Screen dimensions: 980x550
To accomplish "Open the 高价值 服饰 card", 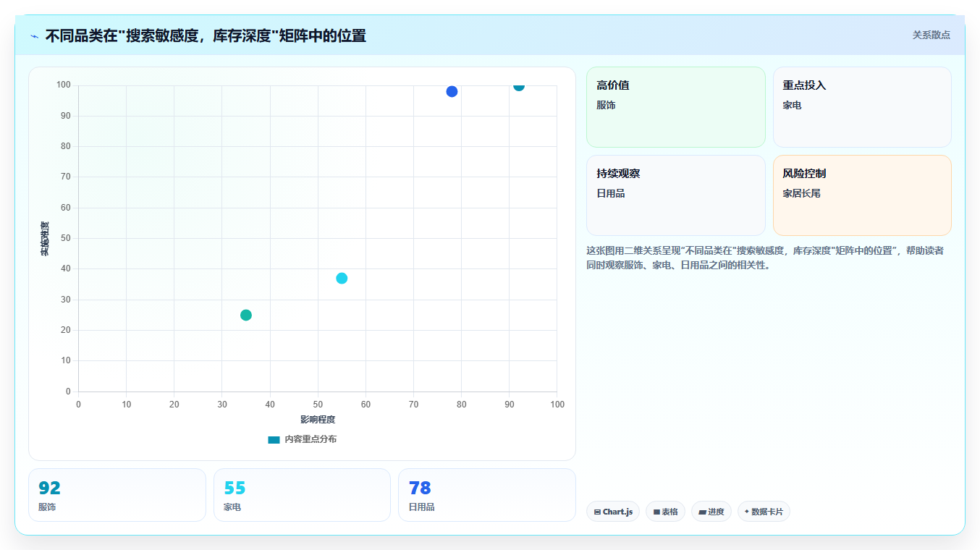I will click(x=675, y=107).
